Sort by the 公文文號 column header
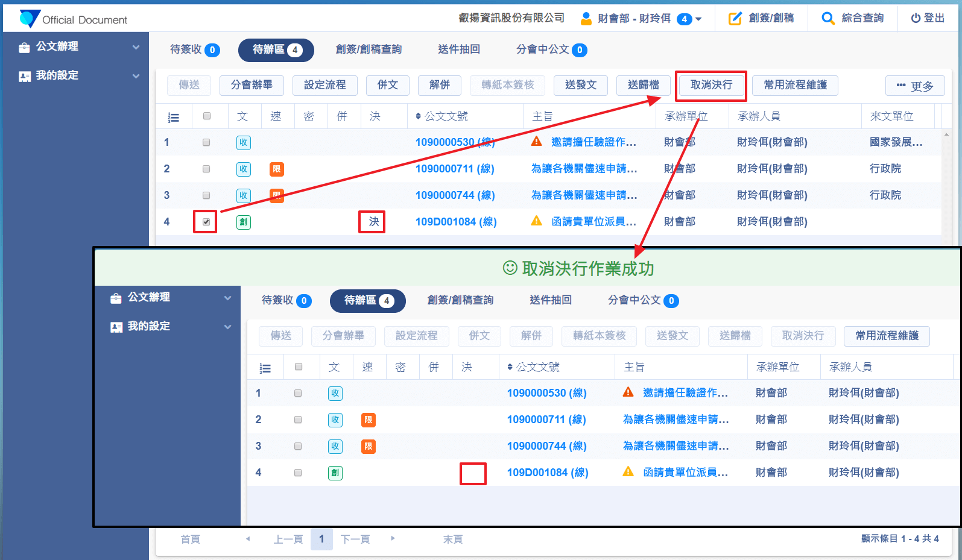962x560 pixels. click(x=441, y=116)
